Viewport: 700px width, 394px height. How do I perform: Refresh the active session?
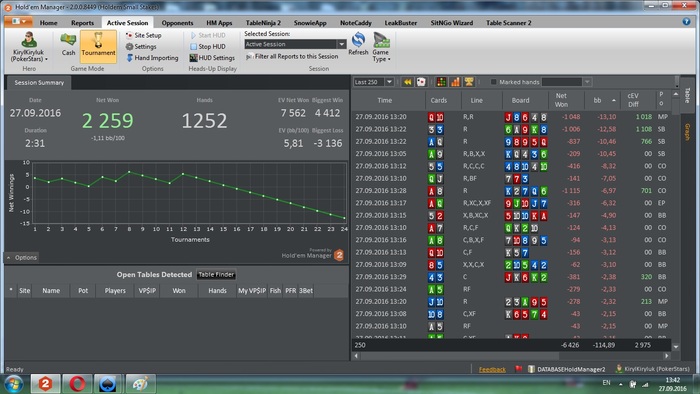(358, 44)
